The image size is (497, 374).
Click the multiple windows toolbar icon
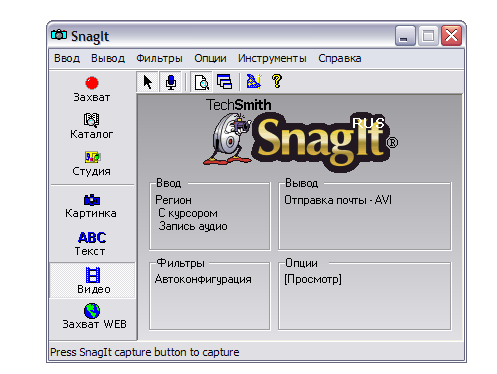224,82
